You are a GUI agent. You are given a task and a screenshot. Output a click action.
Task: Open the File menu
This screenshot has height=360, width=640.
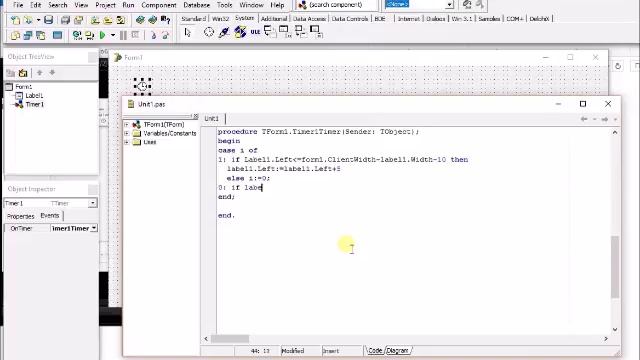coord(18,5)
